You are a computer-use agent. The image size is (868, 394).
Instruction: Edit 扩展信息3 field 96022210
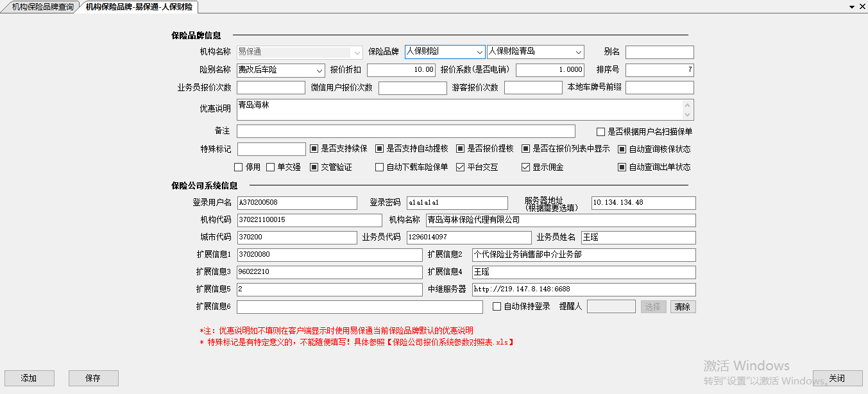[x=330, y=272]
